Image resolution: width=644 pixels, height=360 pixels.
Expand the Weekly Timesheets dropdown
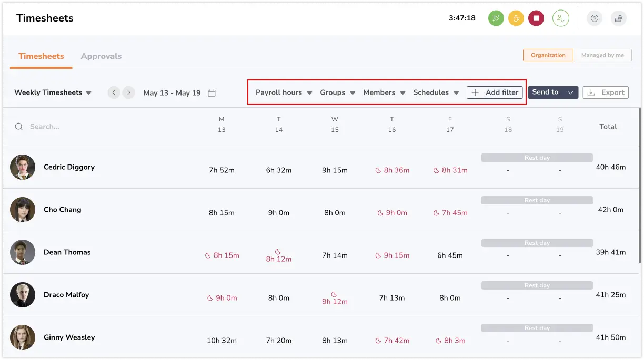pyautogui.click(x=53, y=92)
